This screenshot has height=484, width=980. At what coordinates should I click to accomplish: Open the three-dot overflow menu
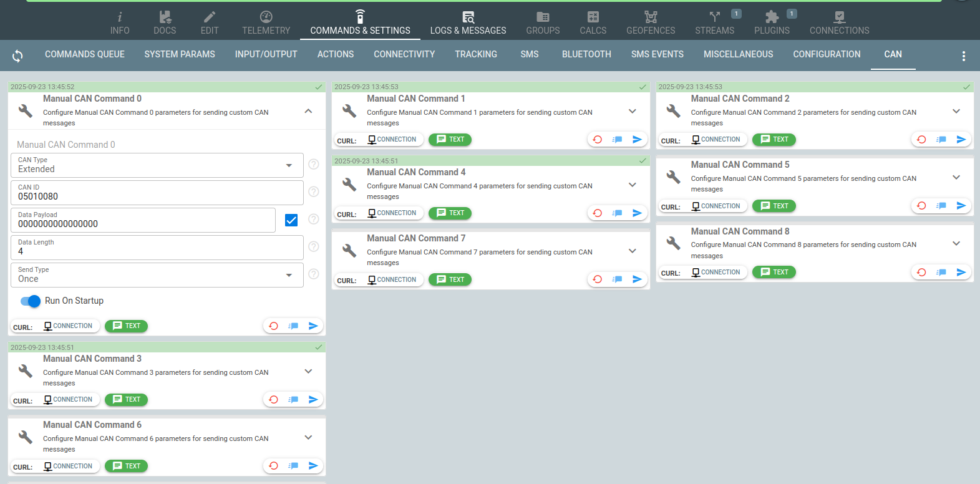[963, 56]
